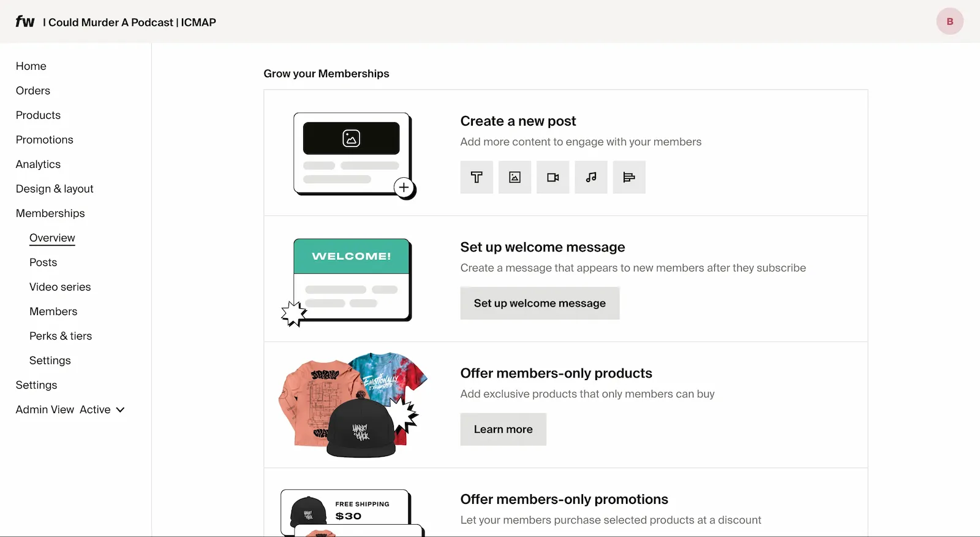Open the Design & layout page

[55, 189]
